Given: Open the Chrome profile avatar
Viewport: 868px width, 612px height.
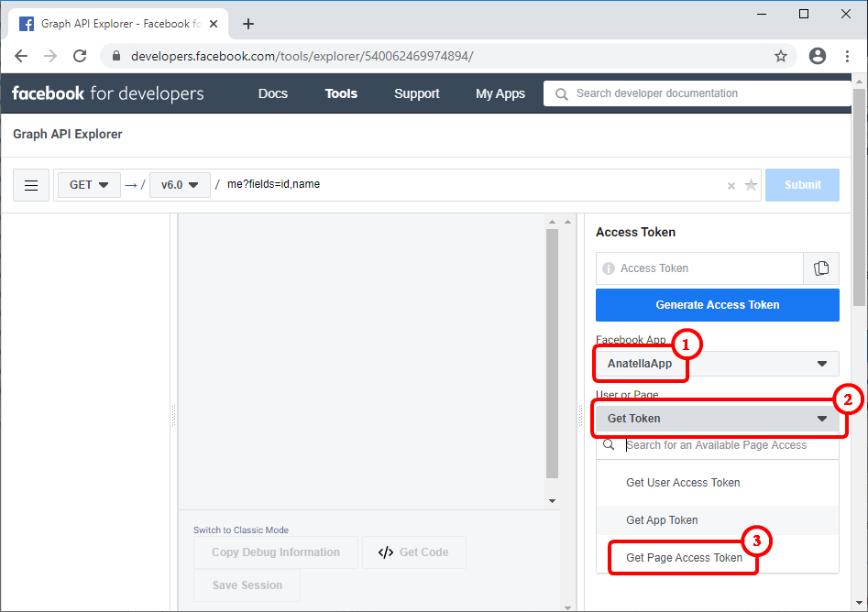Looking at the screenshot, I should (x=817, y=56).
